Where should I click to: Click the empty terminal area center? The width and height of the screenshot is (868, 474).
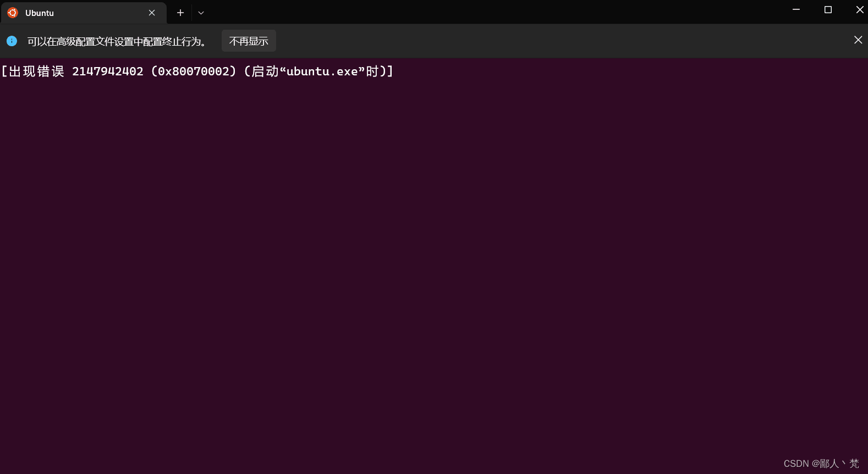point(434,264)
